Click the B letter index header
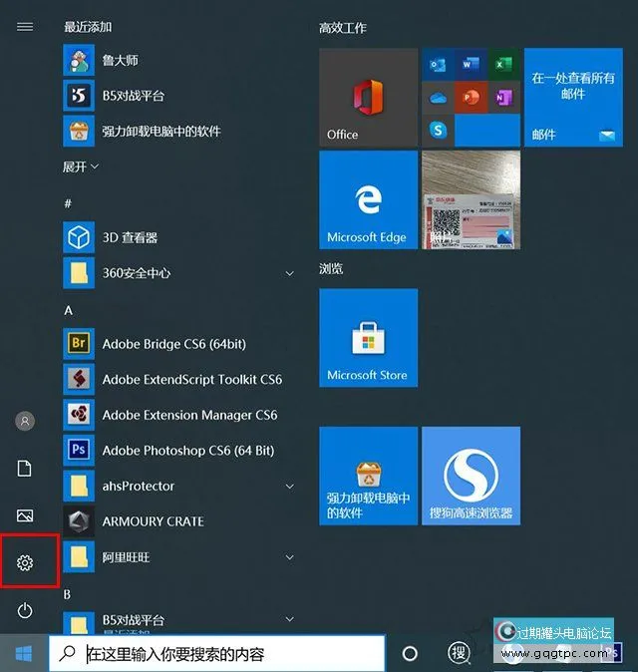 (x=67, y=594)
